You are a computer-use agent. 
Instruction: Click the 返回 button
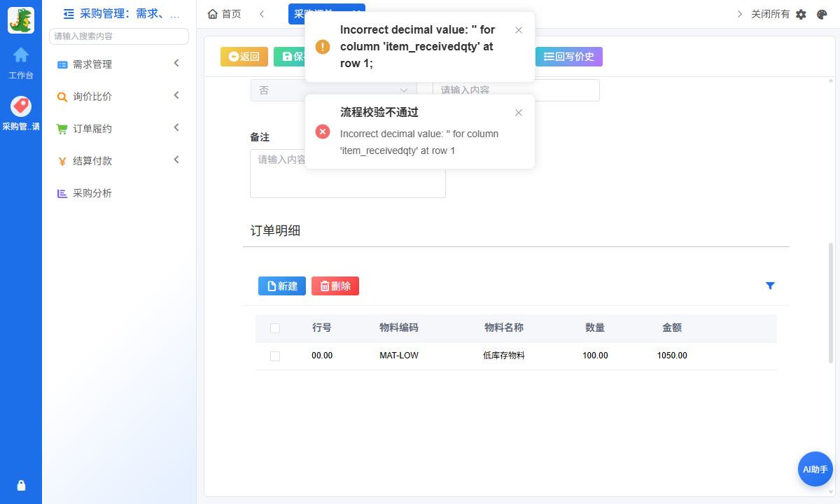pos(244,57)
